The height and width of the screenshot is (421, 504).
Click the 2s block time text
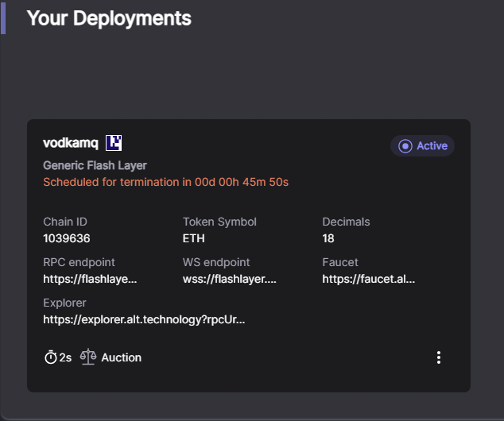point(65,357)
